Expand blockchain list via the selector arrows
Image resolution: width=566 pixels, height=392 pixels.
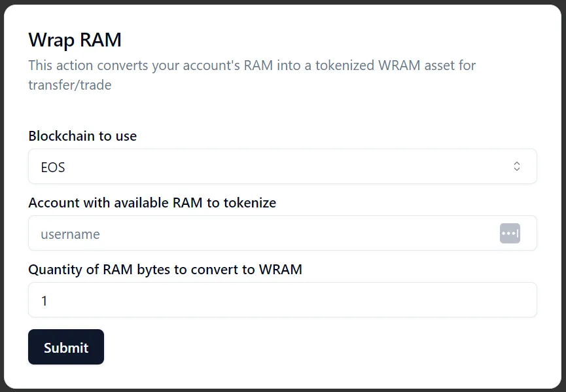(x=516, y=166)
